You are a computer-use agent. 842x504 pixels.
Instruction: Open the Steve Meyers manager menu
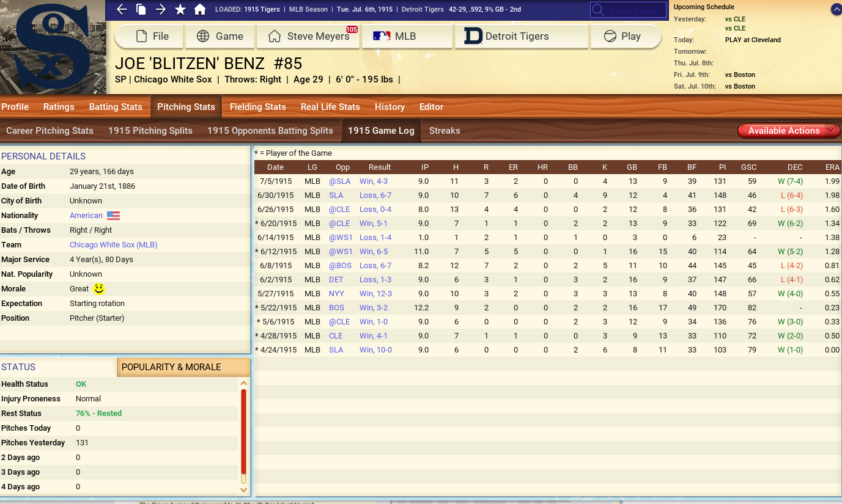pyautogui.click(x=309, y=37)
